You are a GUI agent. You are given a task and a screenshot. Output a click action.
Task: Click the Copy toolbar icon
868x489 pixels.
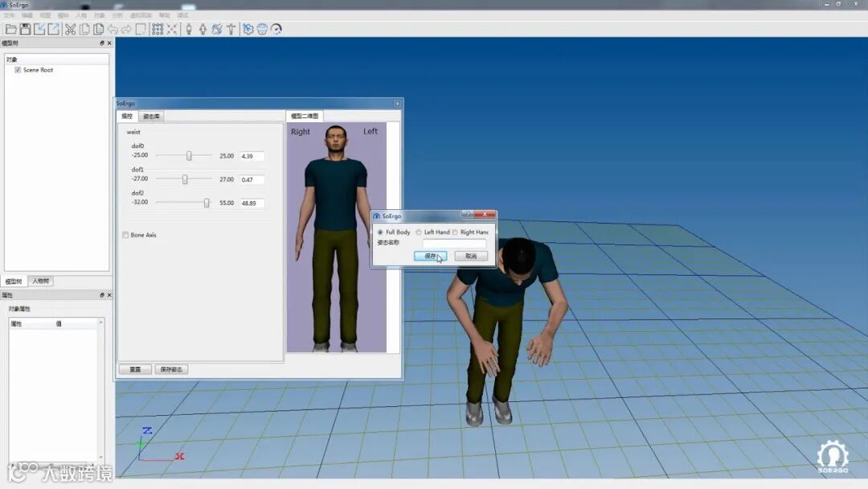click(x=84, y=29)
